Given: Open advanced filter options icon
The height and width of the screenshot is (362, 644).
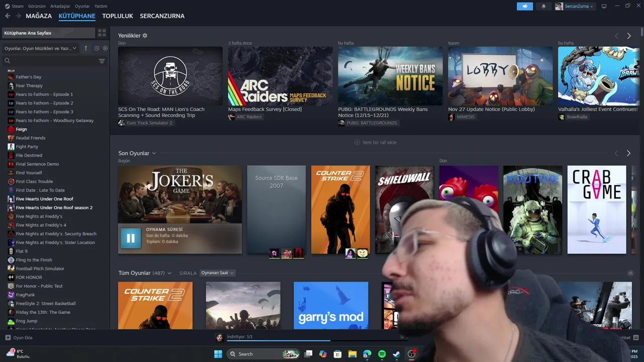Looking at the screenshot, I should click(x=102, y=61).
